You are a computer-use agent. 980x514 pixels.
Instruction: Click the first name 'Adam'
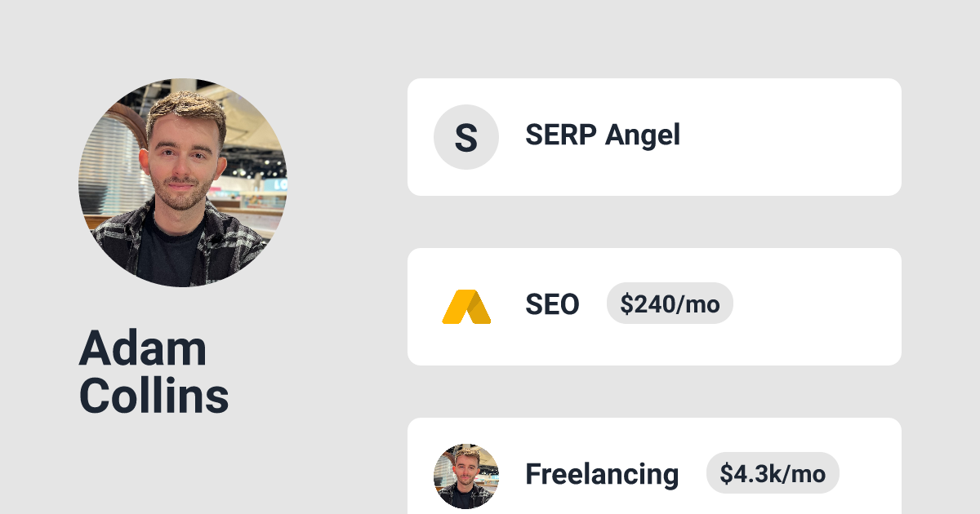[x=142, y=348]
